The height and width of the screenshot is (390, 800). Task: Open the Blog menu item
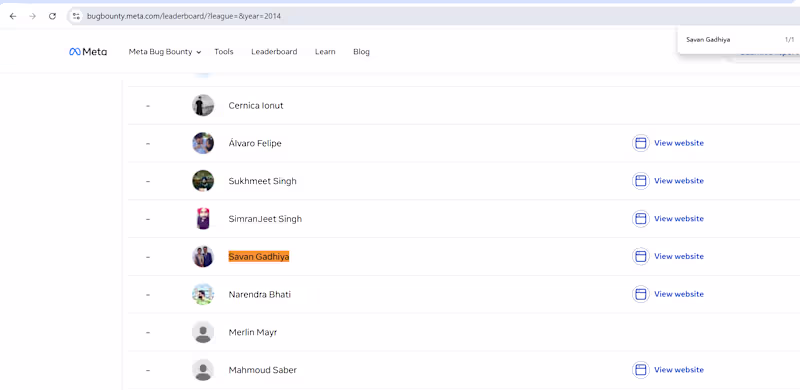pos(361,52)
